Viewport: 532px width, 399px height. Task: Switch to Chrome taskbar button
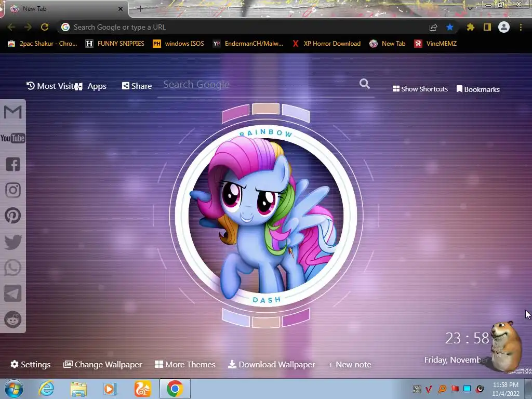point(175,389)
